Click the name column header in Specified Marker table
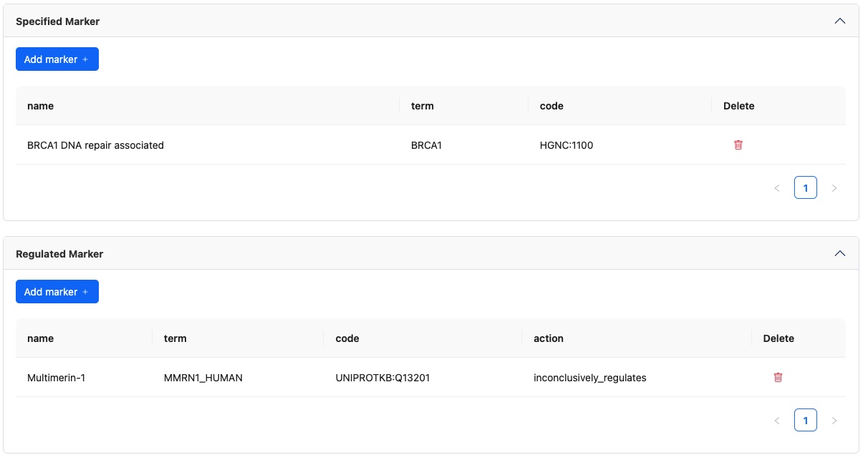868x460 pixels. point(208,106)
